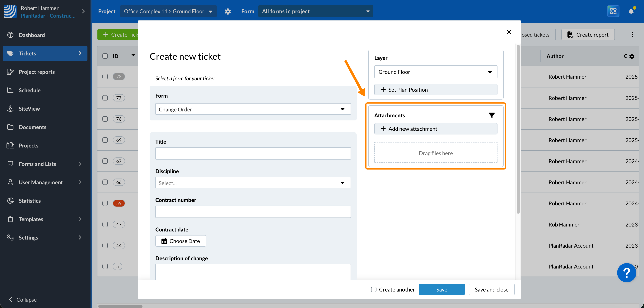The width and height of the screenshot is (644, 308).
Task: Open the Change Order form dropdown
Action: click(x=253, y=109)
